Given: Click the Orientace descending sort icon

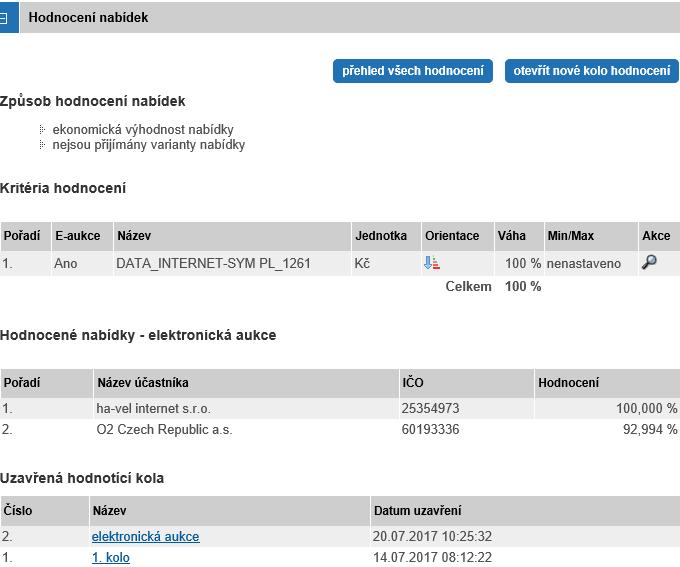Looking at the screenshot, I should [x=432, y=263].
